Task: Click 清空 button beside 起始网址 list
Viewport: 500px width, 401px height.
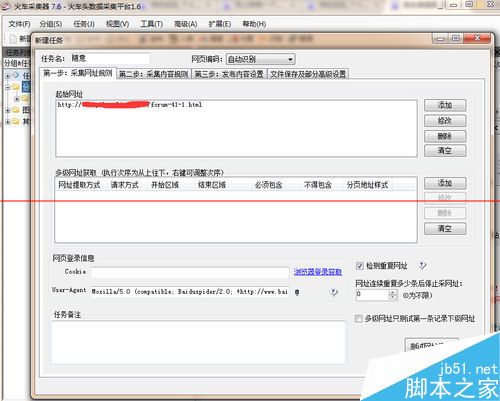Action: (x=445, y=151)
